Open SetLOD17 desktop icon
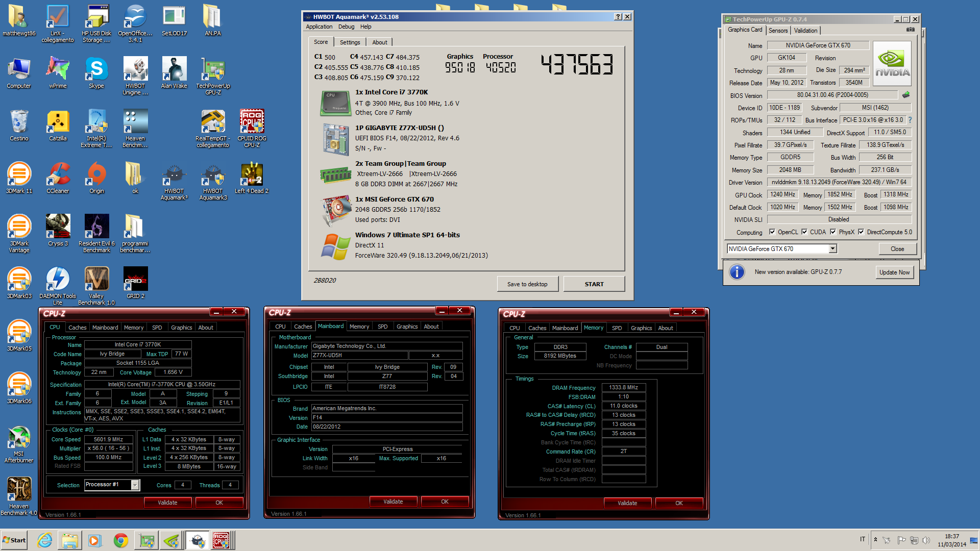 tap(174, 20)
